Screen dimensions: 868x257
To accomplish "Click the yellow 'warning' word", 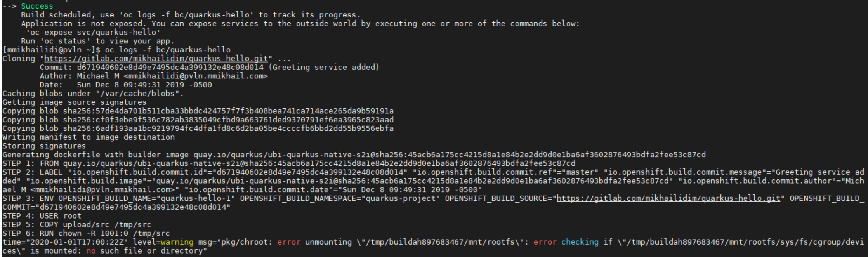I will click(x=177, y=242).
